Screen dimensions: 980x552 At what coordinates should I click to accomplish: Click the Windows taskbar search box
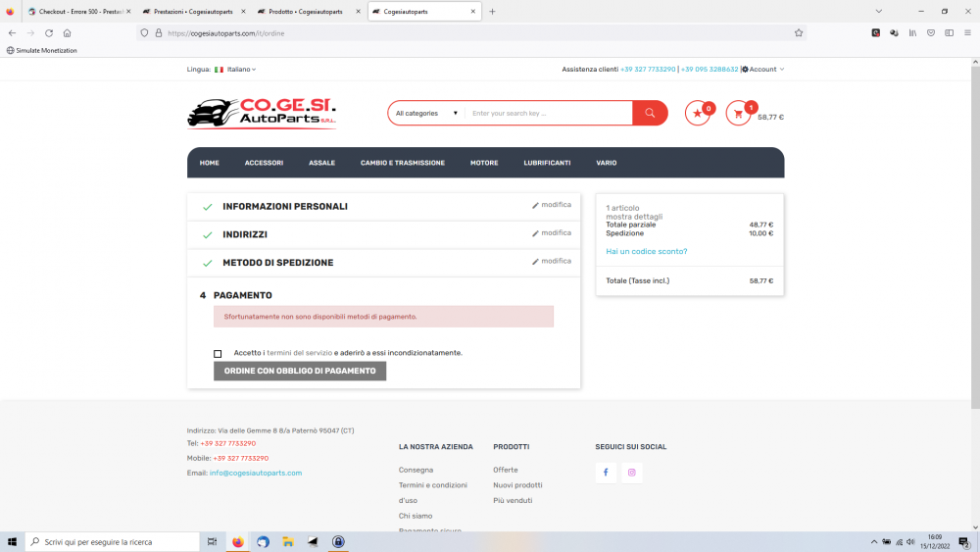(x=113, y=542)
